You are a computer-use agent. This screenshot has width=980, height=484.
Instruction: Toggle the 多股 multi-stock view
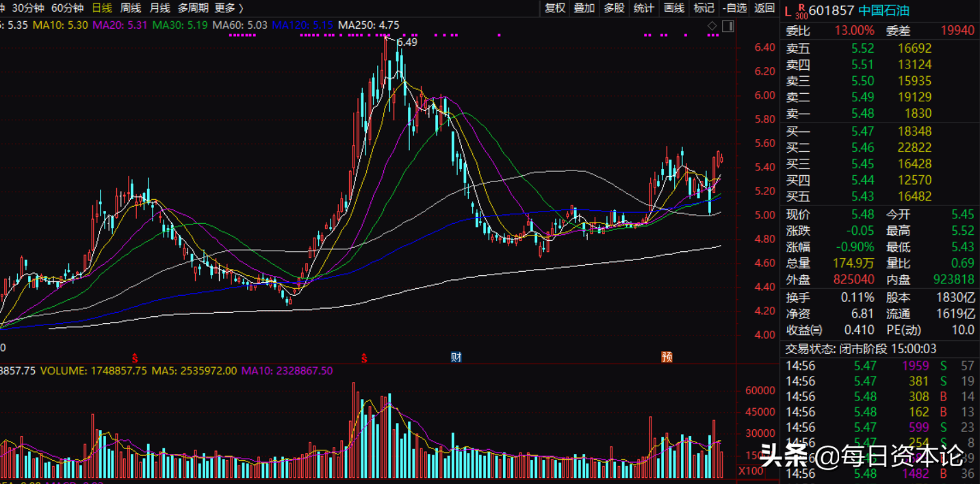614,8
